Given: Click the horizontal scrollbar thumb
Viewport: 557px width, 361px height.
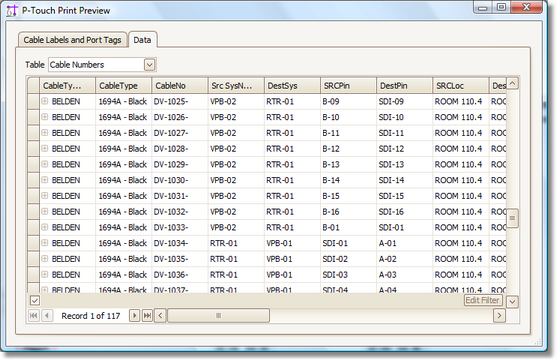Looking at the screenshot, I should click(x=218, y=316).
